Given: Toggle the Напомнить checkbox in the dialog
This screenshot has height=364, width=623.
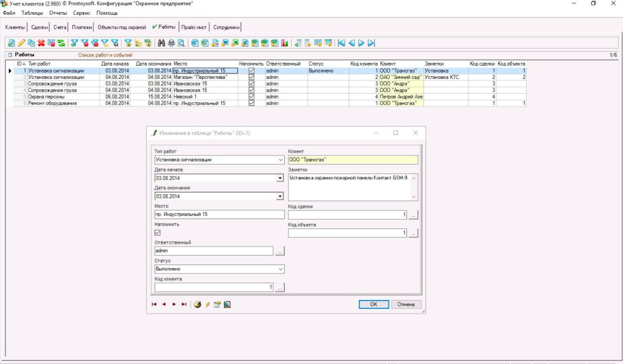Looking at the screenshot, I should click(x=158, y=233).
